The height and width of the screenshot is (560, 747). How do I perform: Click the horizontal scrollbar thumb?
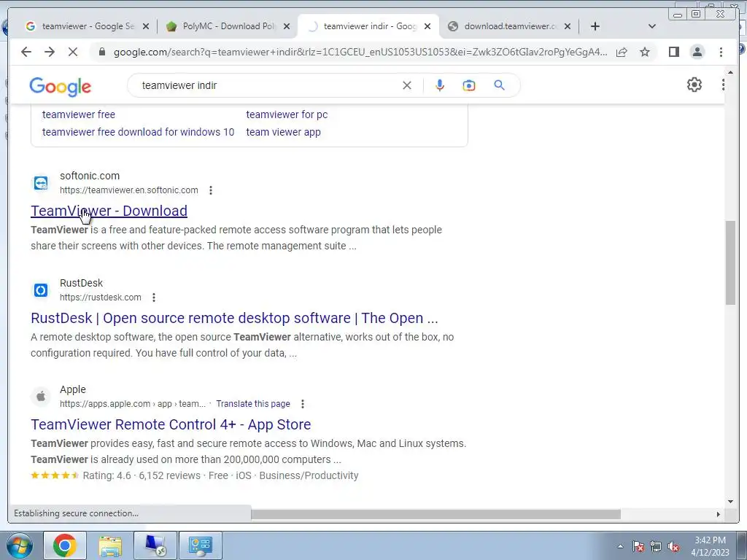[x=436, y=515]
